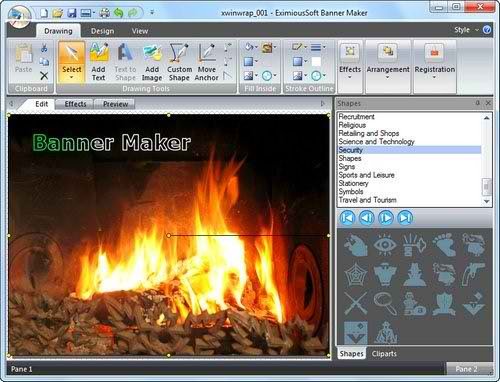Image resolution: width=500 pixels, height=382 pixels.
Task: Pick the crossed rifles shape
Action: point(356,304)
